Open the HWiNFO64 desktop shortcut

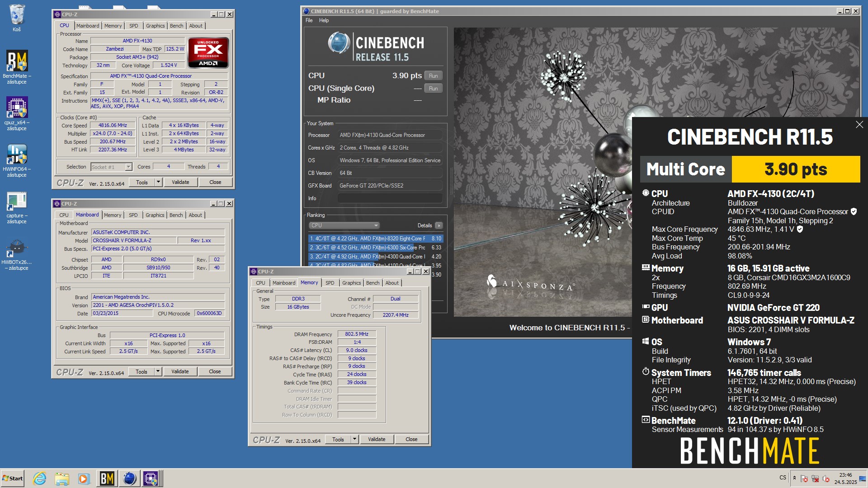[17, 160]
